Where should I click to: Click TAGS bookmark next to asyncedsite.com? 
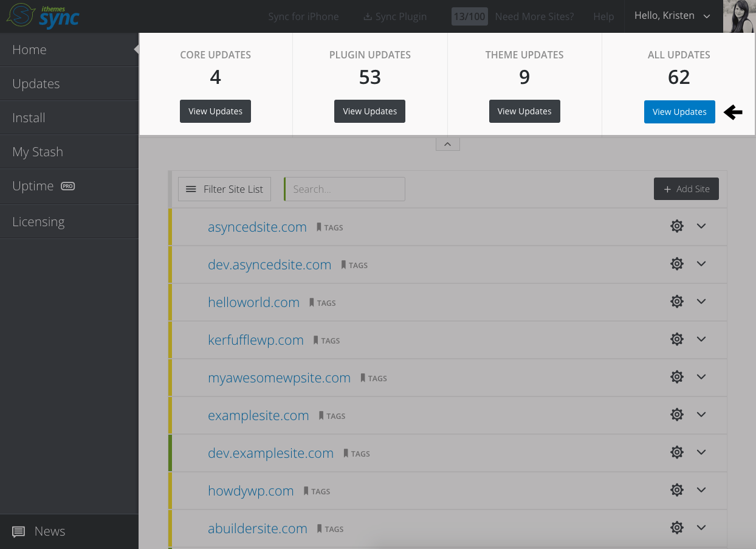pos(330,227)
